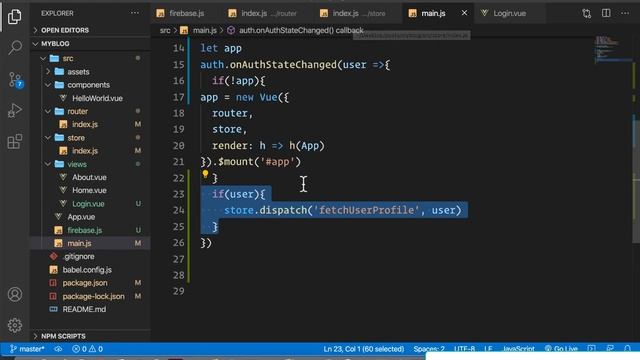Open App.vue in the explorer
640x360 pixels.
point(81,217)
